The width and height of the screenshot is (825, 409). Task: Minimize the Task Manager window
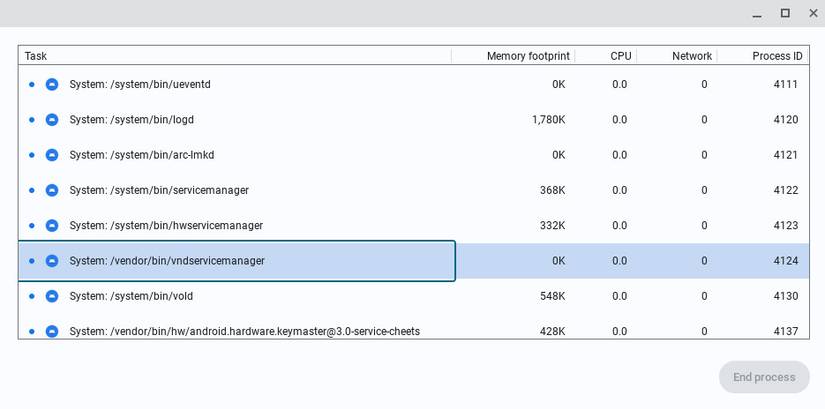tap(757, 13)
